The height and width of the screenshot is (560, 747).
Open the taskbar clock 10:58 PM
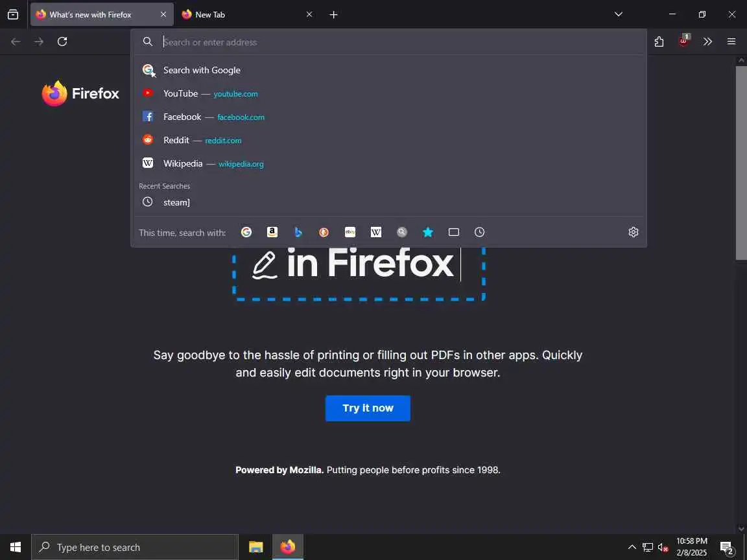692,547
